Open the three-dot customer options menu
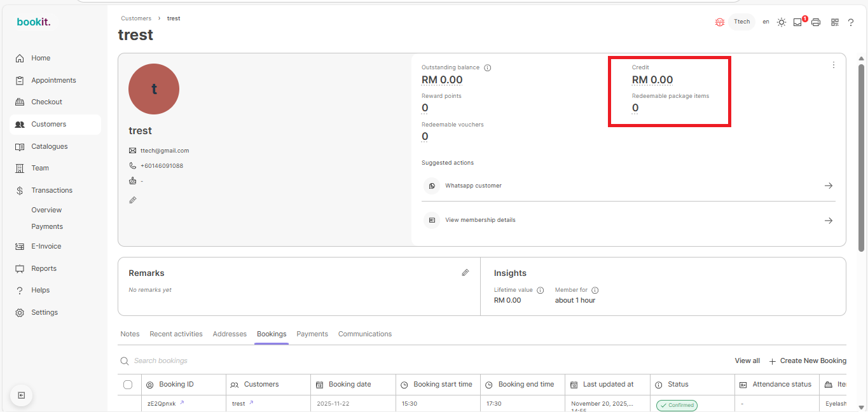868x412 pixels. (x=833, y=65)
